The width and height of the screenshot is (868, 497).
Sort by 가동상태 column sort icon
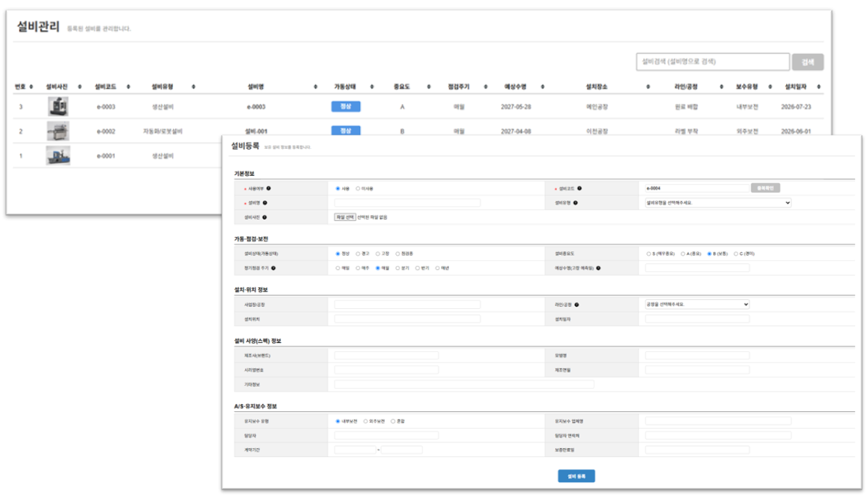tap(372, 86)
